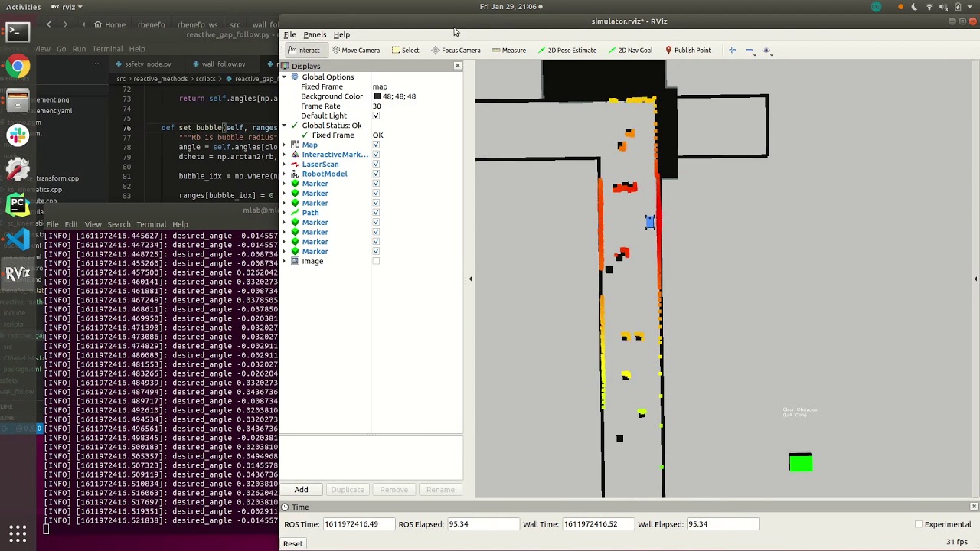Screen dimensions: 980x551
Task: Click the RobotModel display icon
Action: (x=295, y=174)
